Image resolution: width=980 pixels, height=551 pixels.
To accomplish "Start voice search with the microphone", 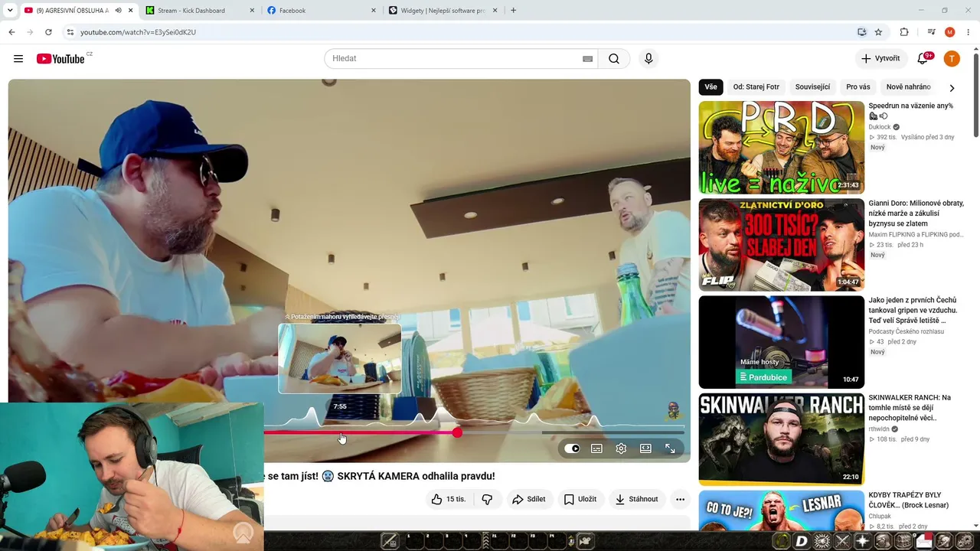I will (x=648, y=59).
